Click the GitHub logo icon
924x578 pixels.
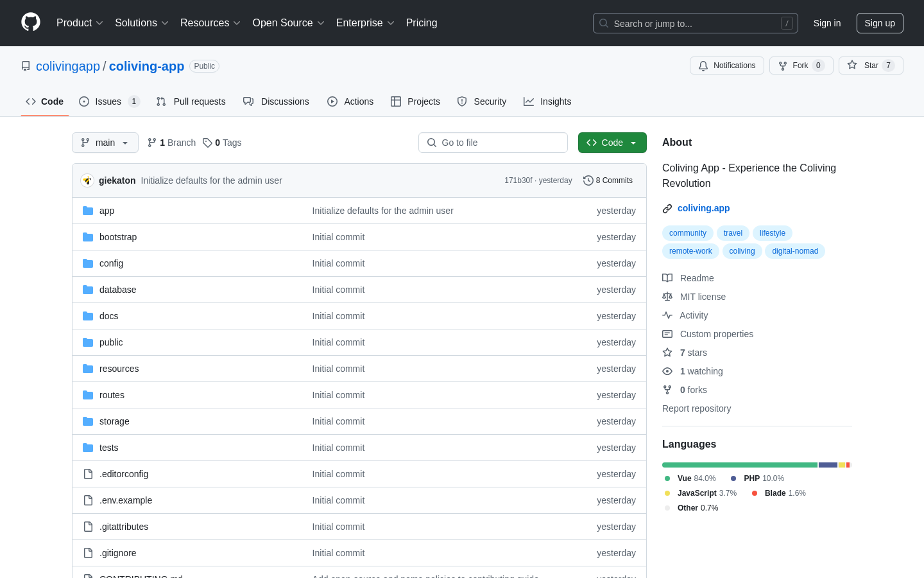click(31, 22)
